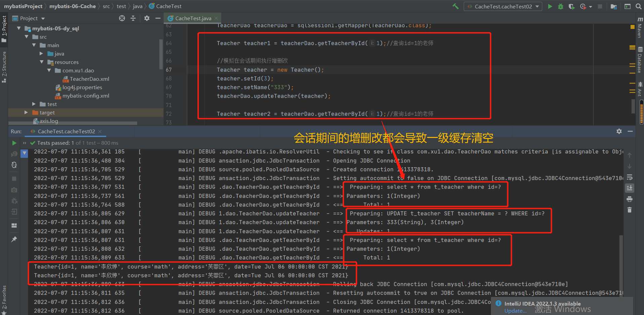The height and width of the screenshot is (315, 644).
Task: Collapse the resources folder node
Action: point(42,62)
